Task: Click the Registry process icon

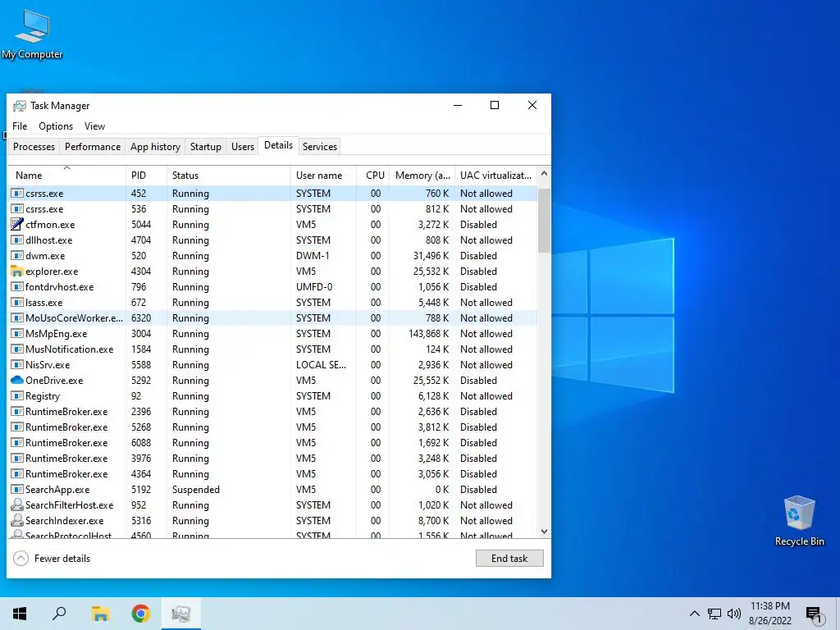Action: (17, 396)
